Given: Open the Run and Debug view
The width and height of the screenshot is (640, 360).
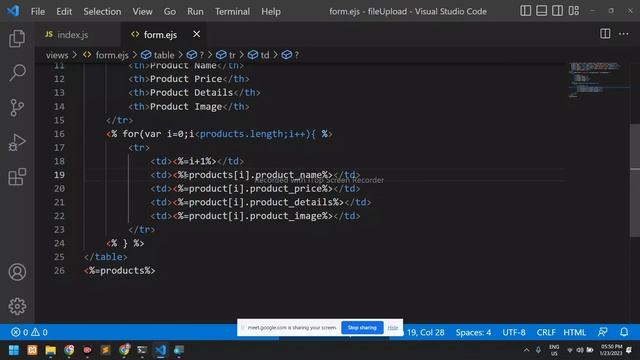Looking at the screenshot, I should 17,142.
